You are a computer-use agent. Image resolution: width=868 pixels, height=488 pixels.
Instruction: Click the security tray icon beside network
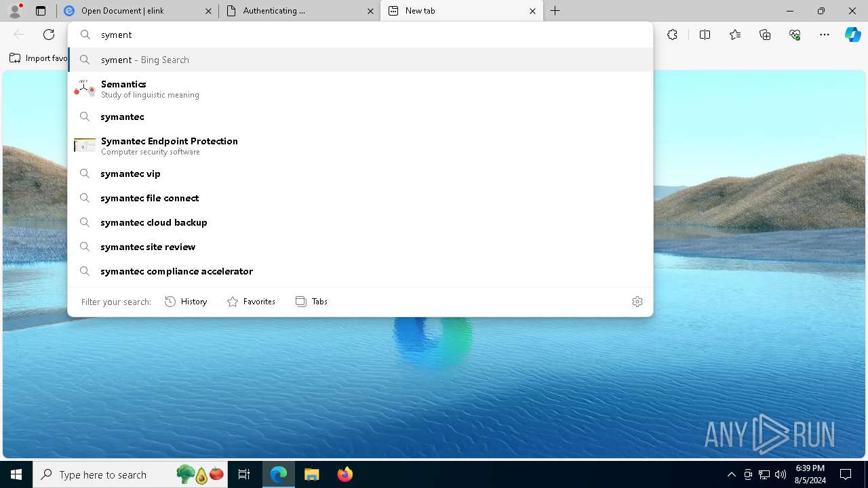pyautogui.click(x=748, y=474)
